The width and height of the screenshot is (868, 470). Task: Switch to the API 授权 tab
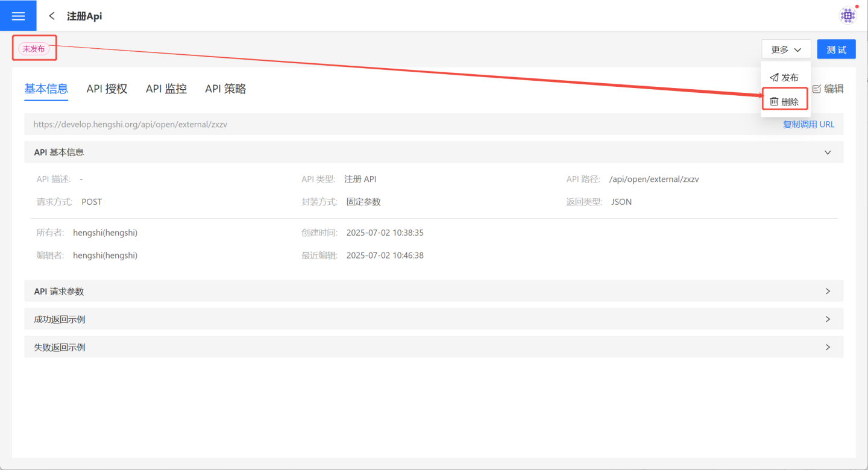coord(107,89)
